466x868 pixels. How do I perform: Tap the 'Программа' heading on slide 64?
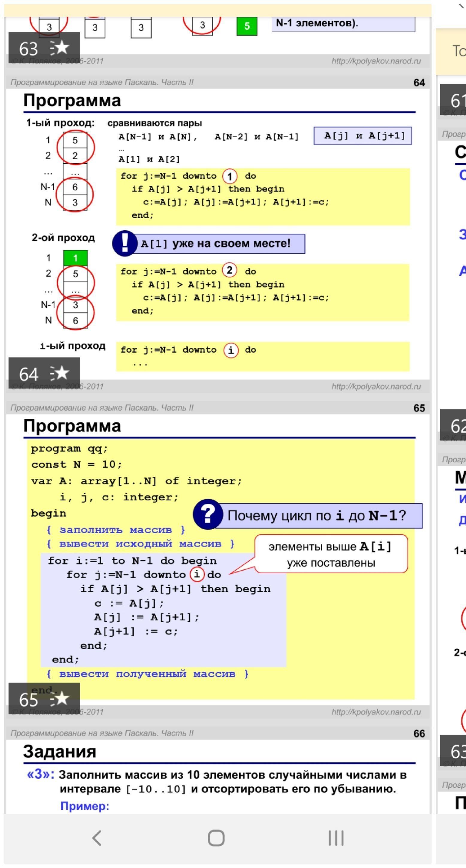tap(72, 100)
